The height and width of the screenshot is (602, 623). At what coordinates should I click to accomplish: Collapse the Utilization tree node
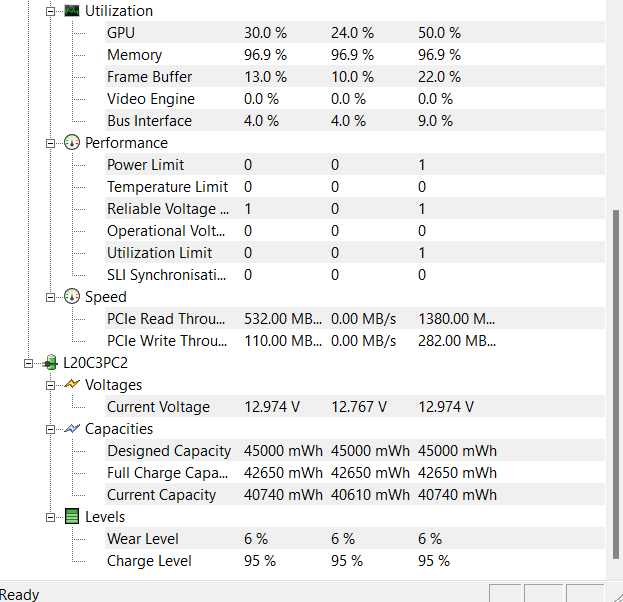[x=51, y=11]
